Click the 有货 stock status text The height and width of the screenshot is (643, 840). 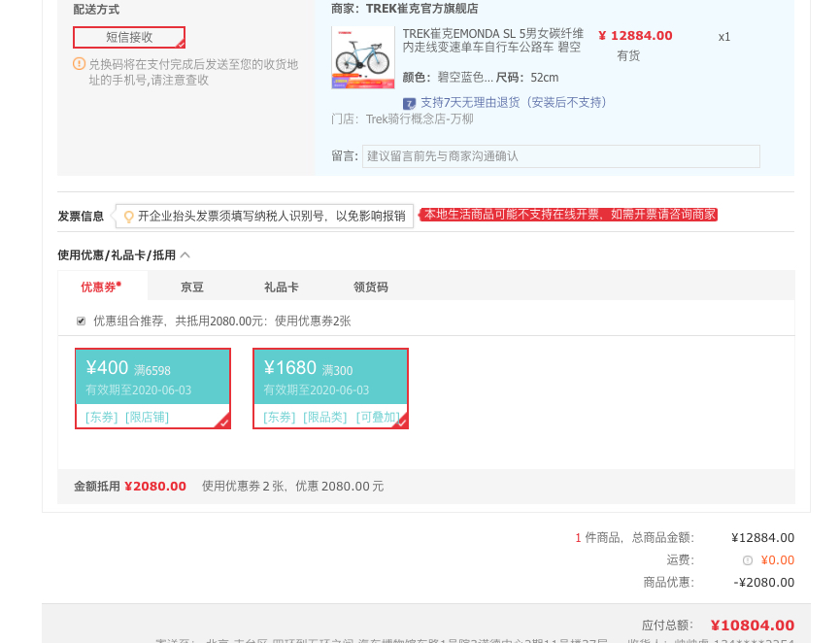point(628,55)
